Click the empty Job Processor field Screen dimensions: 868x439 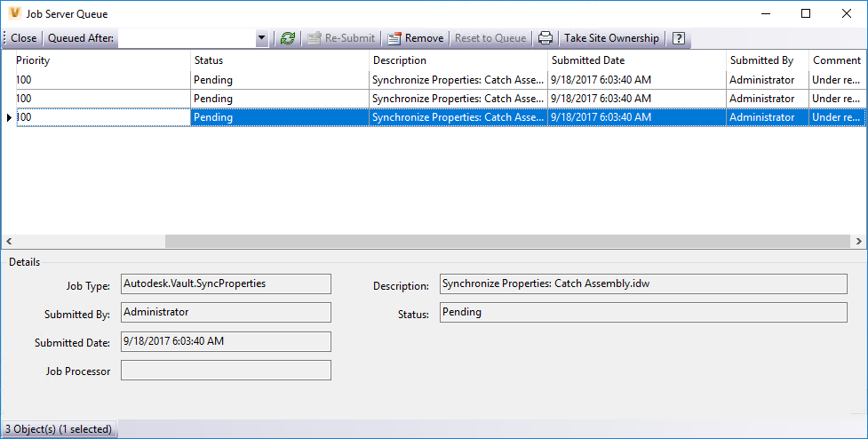[x=226, y=371]
